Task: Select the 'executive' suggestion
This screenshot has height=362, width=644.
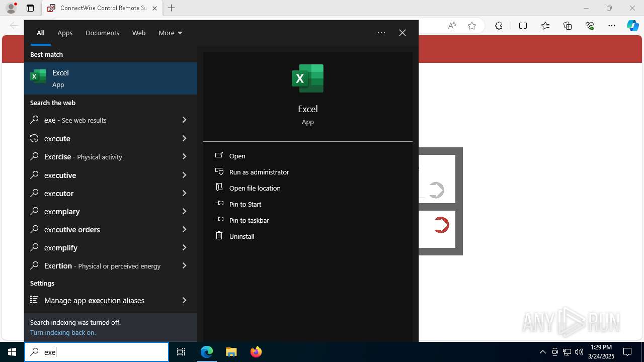Action: click(102, 175)
